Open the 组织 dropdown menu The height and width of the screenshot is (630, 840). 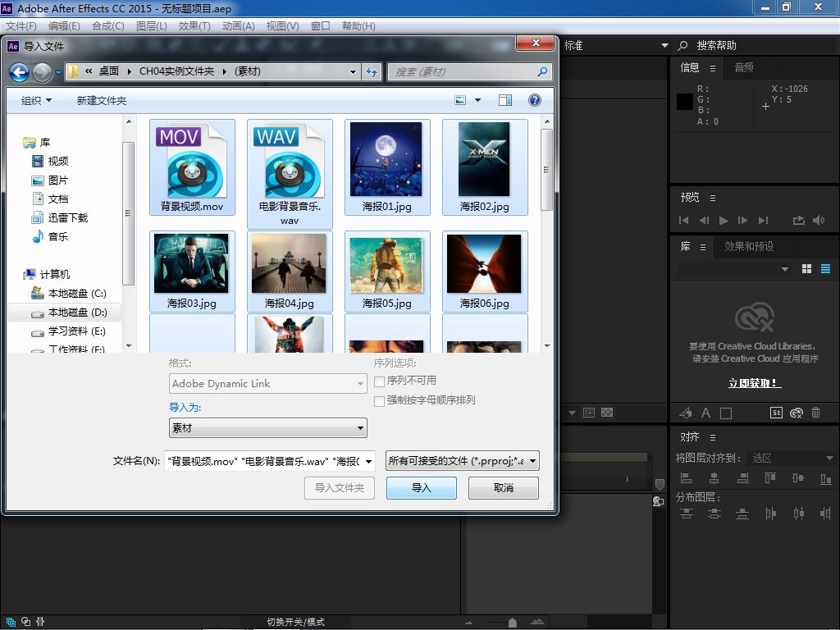(x=36, y=100)
